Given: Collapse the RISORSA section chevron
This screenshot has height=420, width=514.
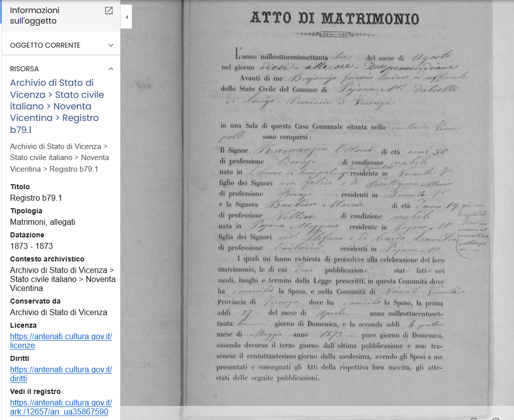Looking at the screenshot, I should 111,69.
